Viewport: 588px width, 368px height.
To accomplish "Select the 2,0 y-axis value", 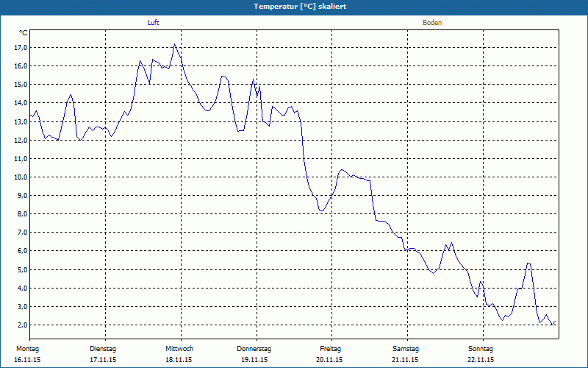I will click(23, 325).
